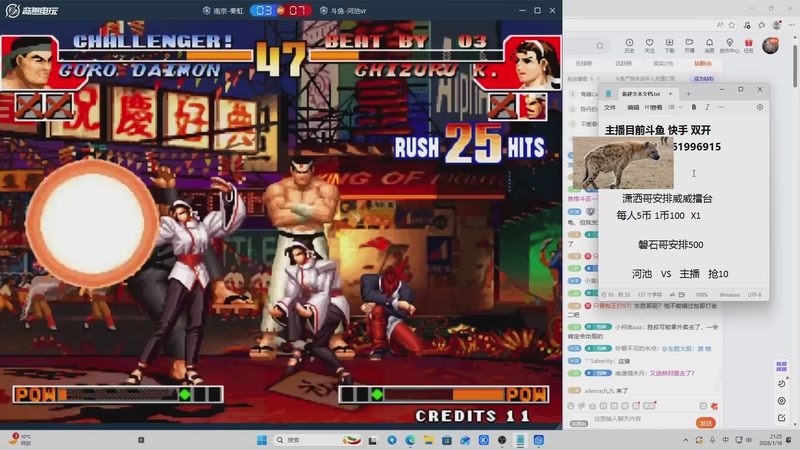Open the user avatar profile picture
Screen dimensions: 800x450
770,45
